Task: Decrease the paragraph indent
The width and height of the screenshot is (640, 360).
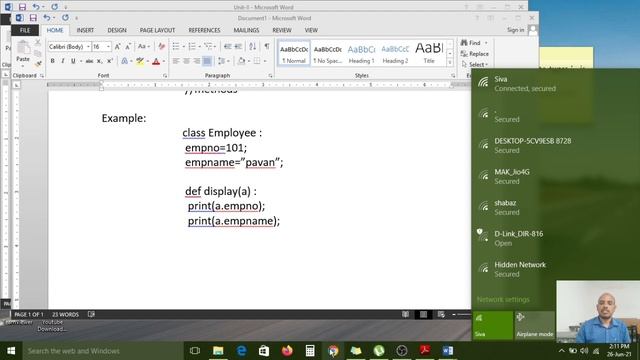Action: point(227,46)
